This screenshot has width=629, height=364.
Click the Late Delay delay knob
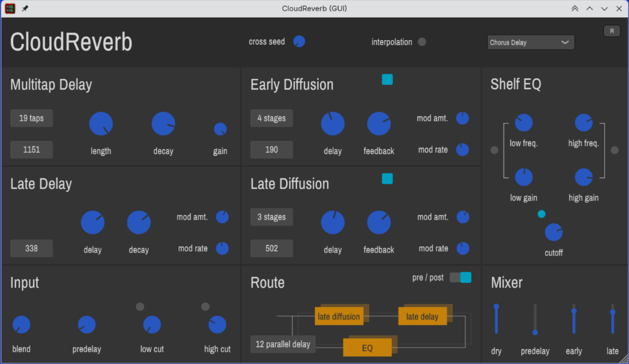93,222
